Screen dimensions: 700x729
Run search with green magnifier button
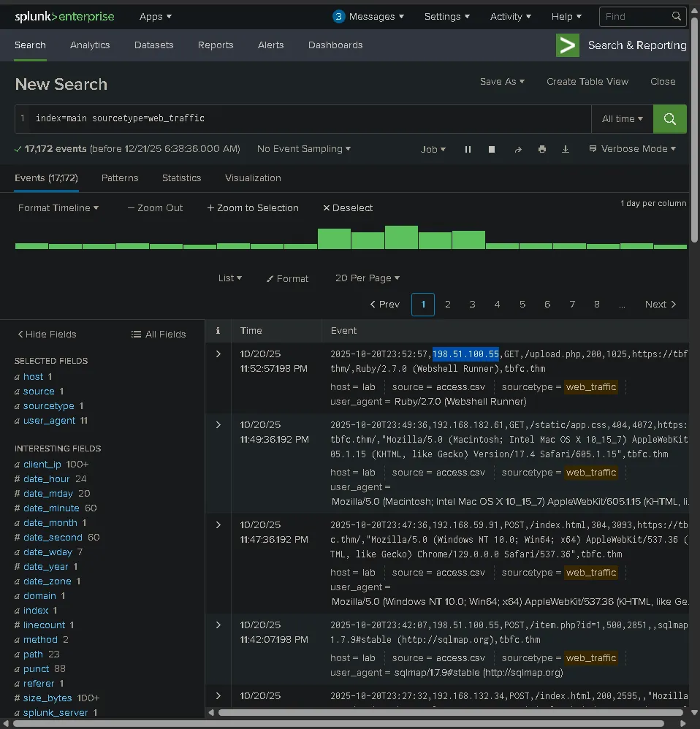(669, 118)
